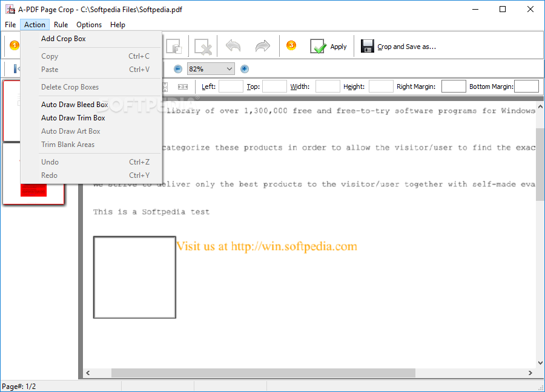Click the same-width sizing icon

click(x=183, y=87)
